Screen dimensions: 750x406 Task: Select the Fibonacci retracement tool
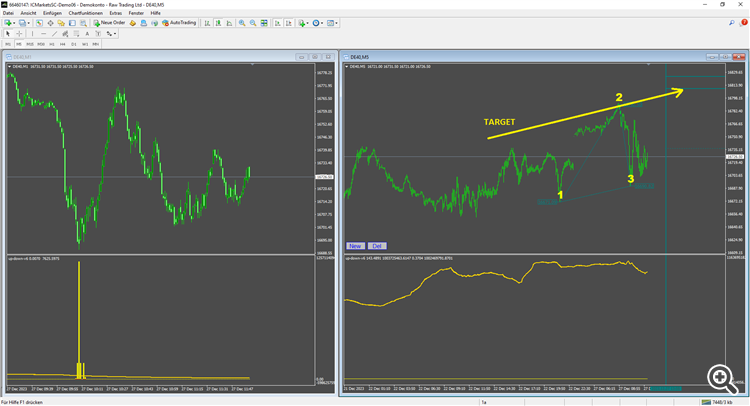[76, 33]
